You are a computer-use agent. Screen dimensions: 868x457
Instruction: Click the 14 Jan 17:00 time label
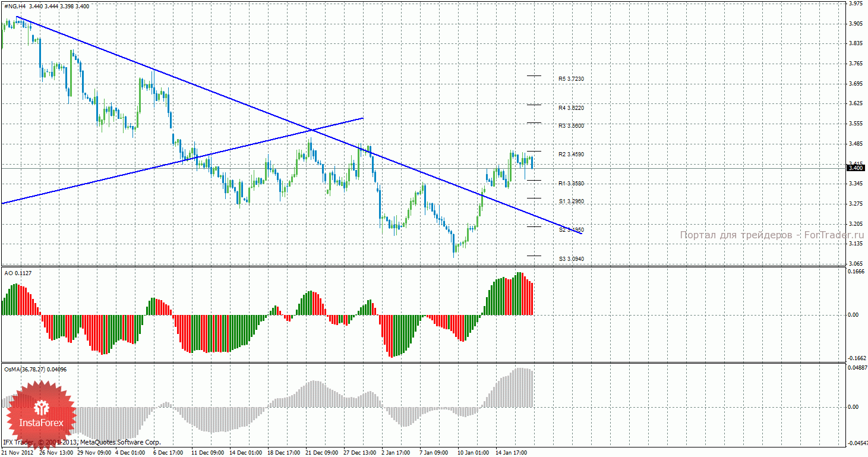click(x=512, y=453)
